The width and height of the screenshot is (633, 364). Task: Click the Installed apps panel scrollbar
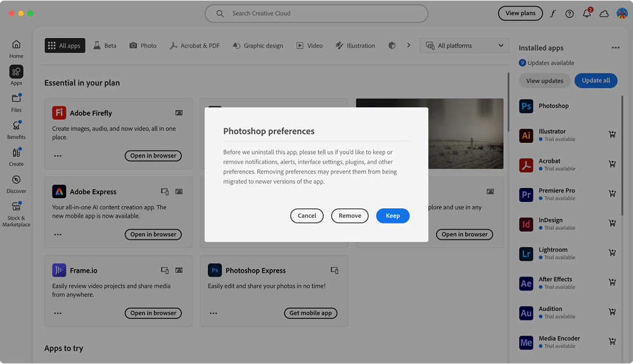tap(622, 155)
